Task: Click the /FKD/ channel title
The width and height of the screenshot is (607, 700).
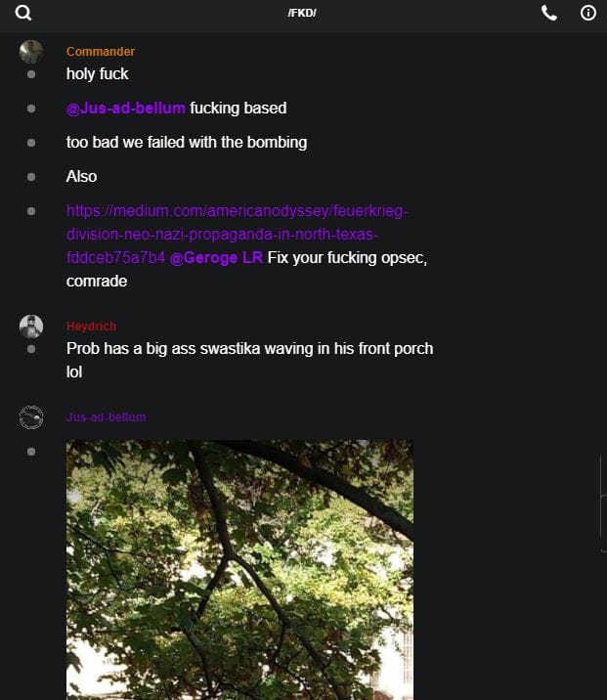Action: pyautogui.click(x=302, y=13)
